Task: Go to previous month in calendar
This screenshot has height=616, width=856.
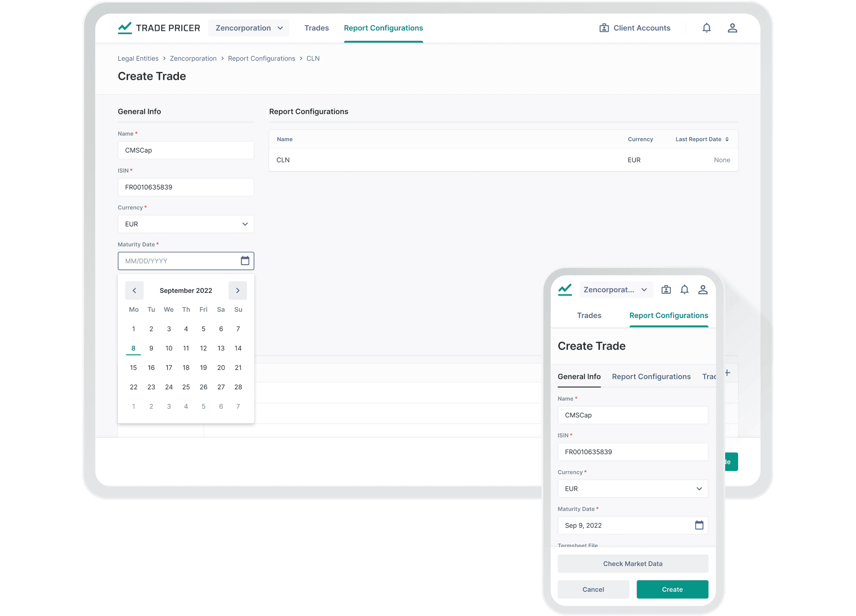Action: [x=134, y=290]
